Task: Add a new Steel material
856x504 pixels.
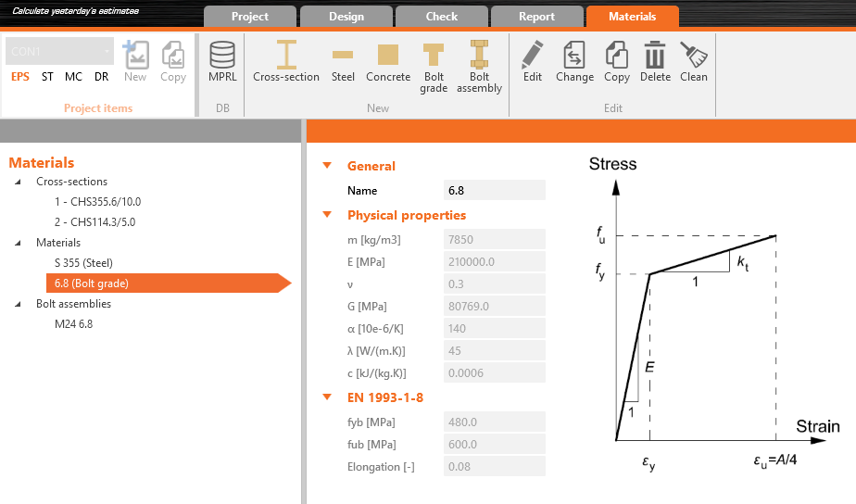Action: click(343, 62)
